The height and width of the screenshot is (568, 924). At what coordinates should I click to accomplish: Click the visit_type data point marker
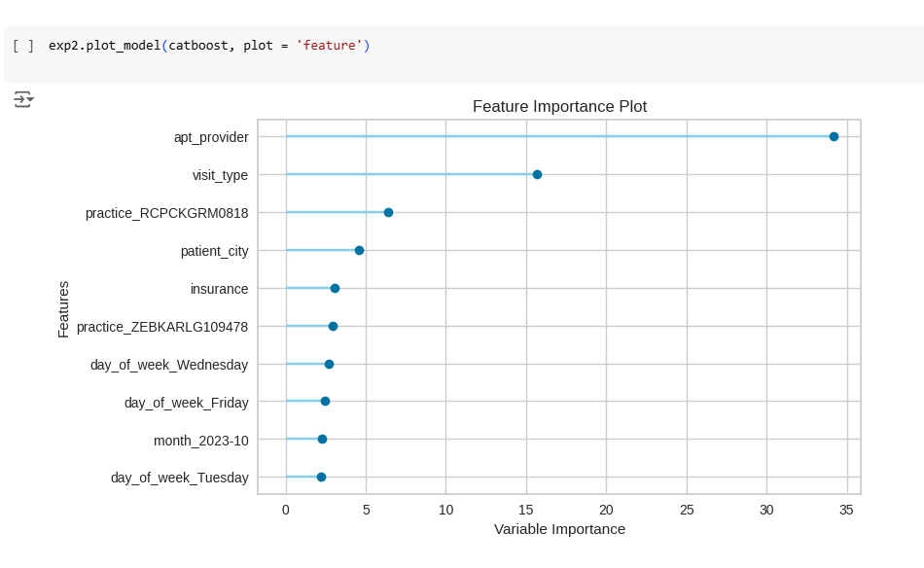(537, 174)
